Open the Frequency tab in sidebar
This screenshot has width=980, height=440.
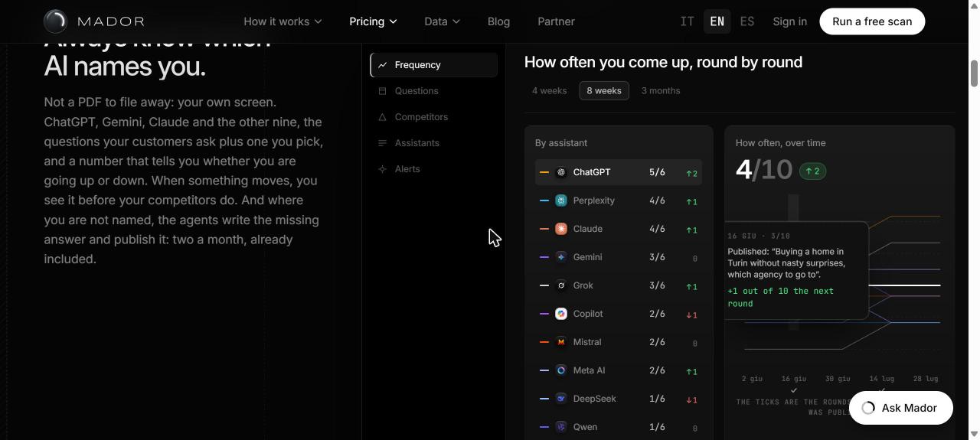click(434, 65)
